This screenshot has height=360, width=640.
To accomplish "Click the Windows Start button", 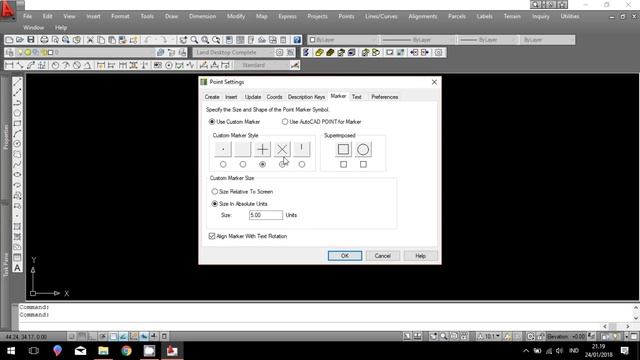I will point(11,351).
